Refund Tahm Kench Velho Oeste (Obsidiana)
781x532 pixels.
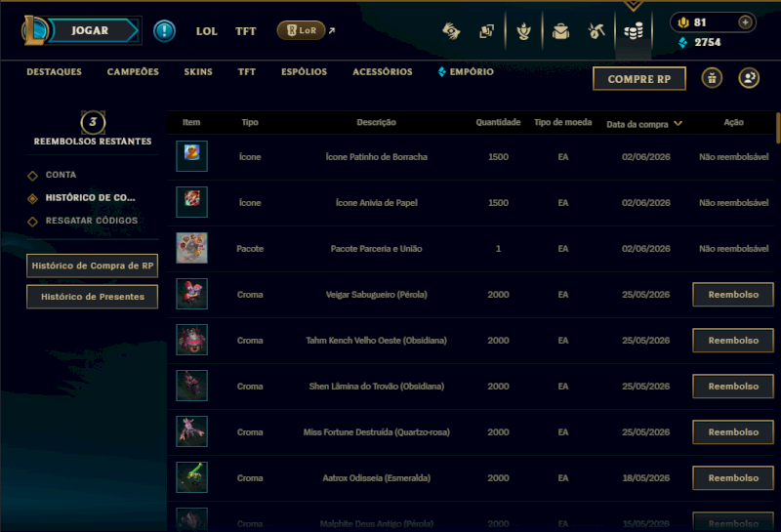point(733,341)
